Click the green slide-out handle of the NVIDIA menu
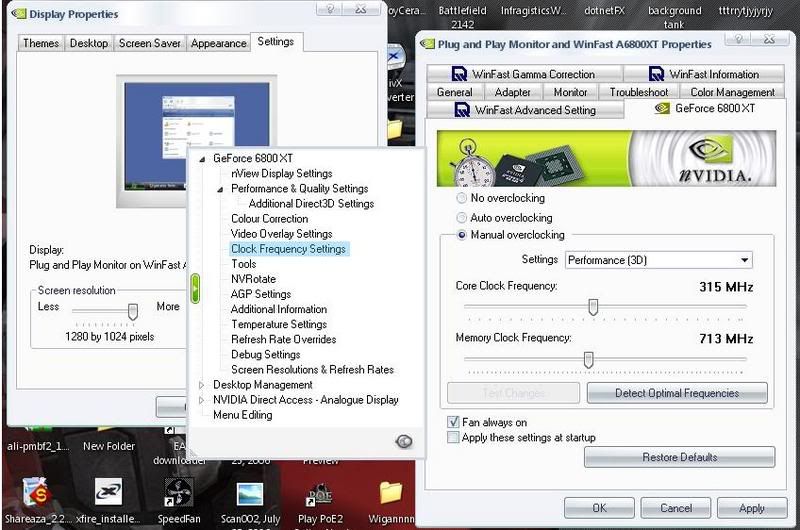This screenshot has height=530, width=800. tap(195, 288)
